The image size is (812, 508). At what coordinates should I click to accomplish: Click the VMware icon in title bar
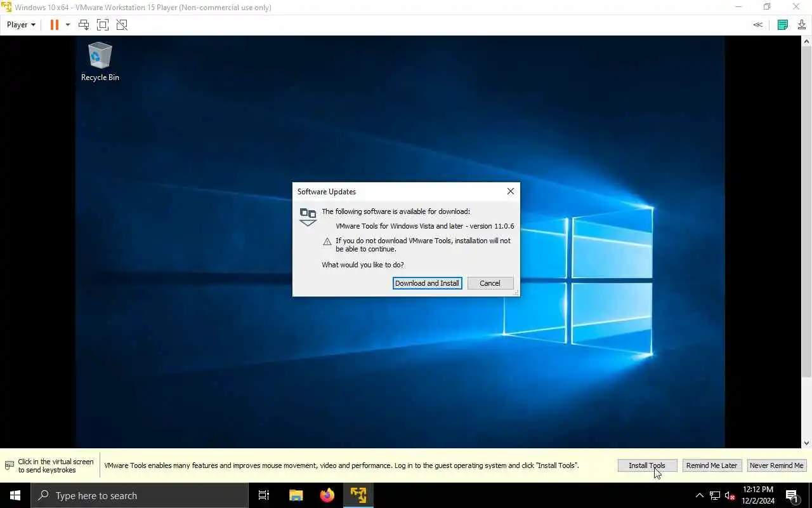[6, 7]
